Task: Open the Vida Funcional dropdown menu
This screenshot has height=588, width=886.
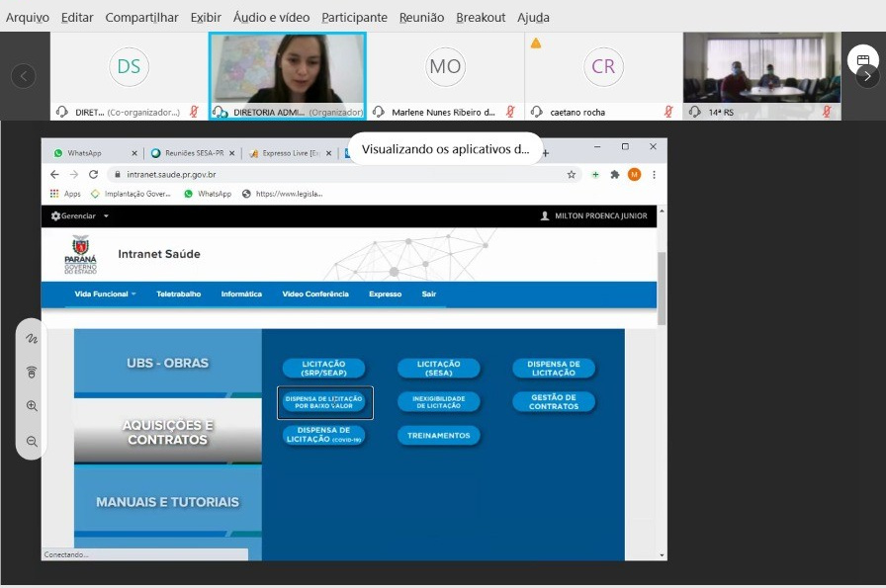Action: [x=106, y=294]
